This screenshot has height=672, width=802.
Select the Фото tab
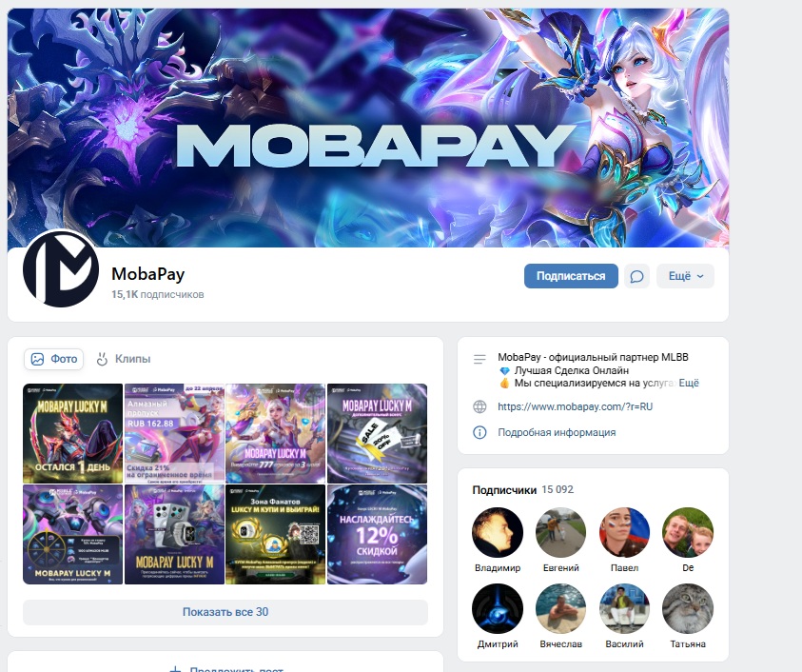point(53,359)
